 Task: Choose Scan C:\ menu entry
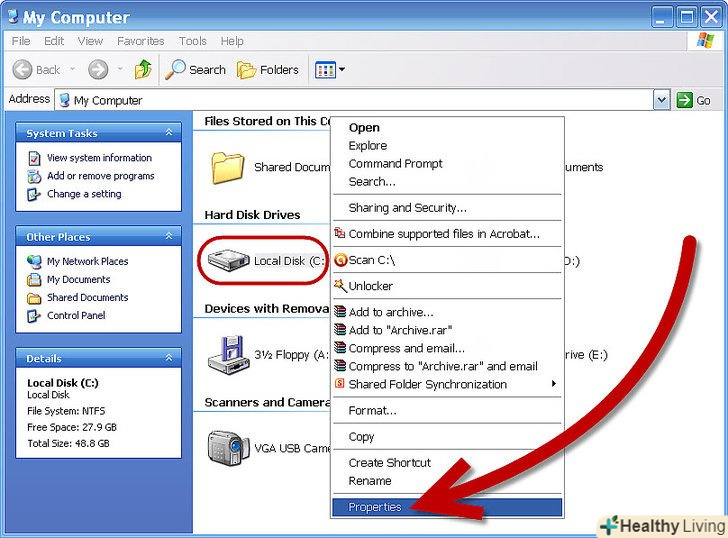[x=447, y=260]
